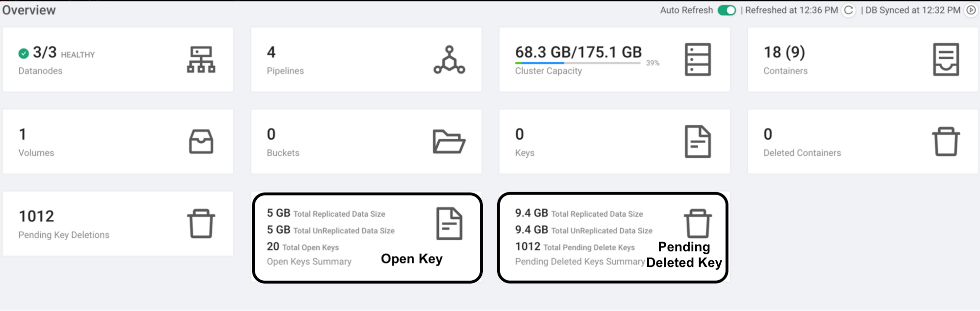The height and width of the screenshot is (311, 980).
Task: Click the Pipelines node graph icon
Action: (x=449, y=60)
